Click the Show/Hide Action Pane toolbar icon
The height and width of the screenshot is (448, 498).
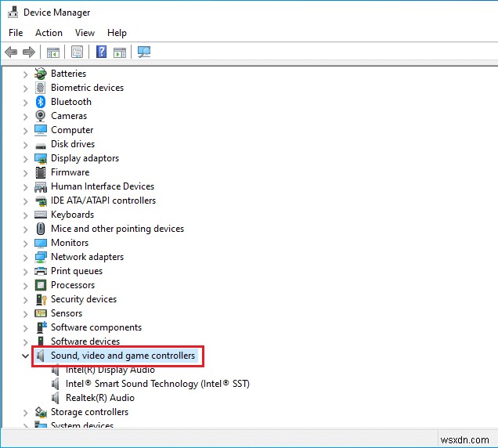coord(120,52)
